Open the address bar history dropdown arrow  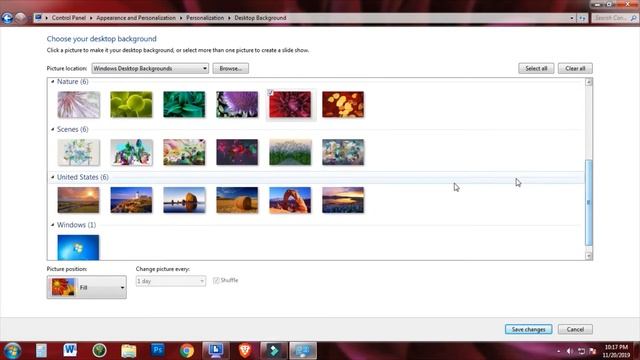pos(571,18)
